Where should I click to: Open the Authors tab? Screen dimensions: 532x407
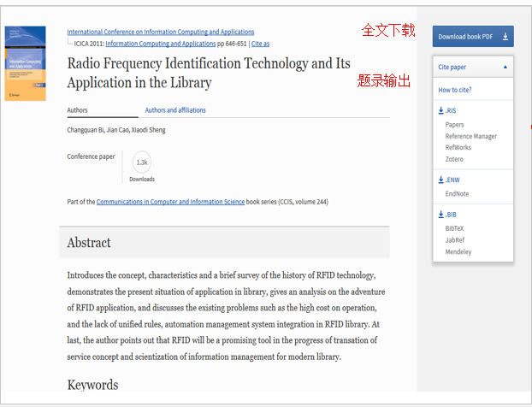click(77, 110)
